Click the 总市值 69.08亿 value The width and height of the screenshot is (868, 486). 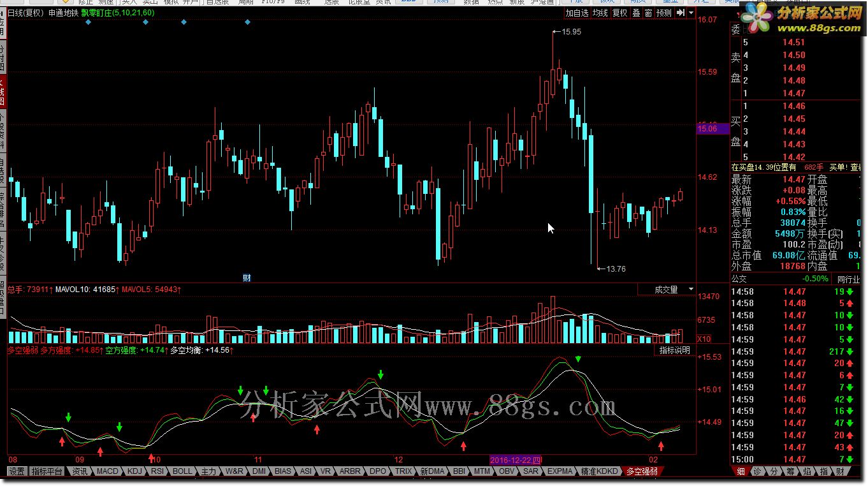tap(789, 255)
